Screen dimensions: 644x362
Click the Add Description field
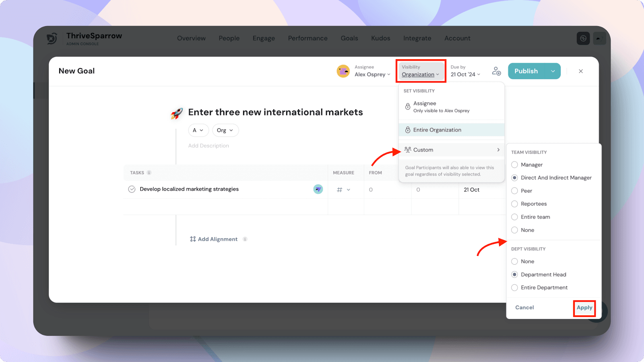208,146
